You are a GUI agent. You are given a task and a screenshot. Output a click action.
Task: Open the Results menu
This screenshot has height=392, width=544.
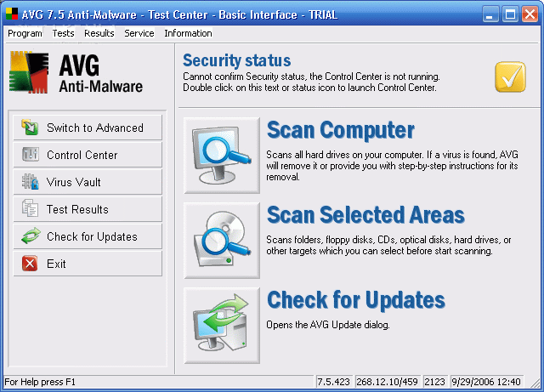point(99,33)
